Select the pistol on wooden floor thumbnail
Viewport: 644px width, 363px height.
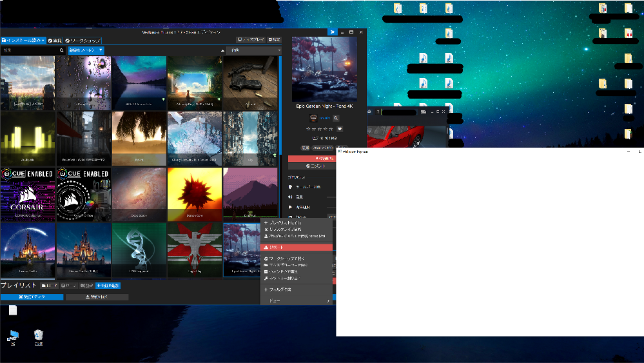tap(250, 83)
